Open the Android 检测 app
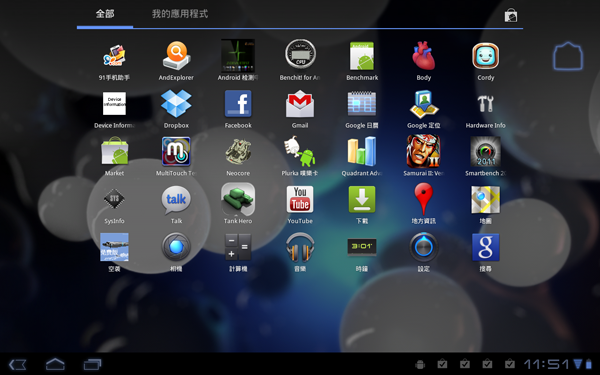 (238, 56)
